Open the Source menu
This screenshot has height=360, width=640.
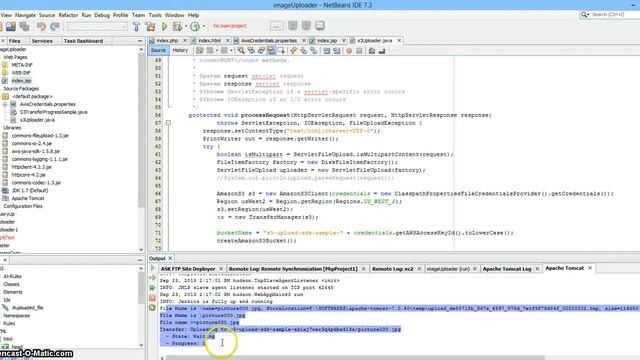point(47,15)
